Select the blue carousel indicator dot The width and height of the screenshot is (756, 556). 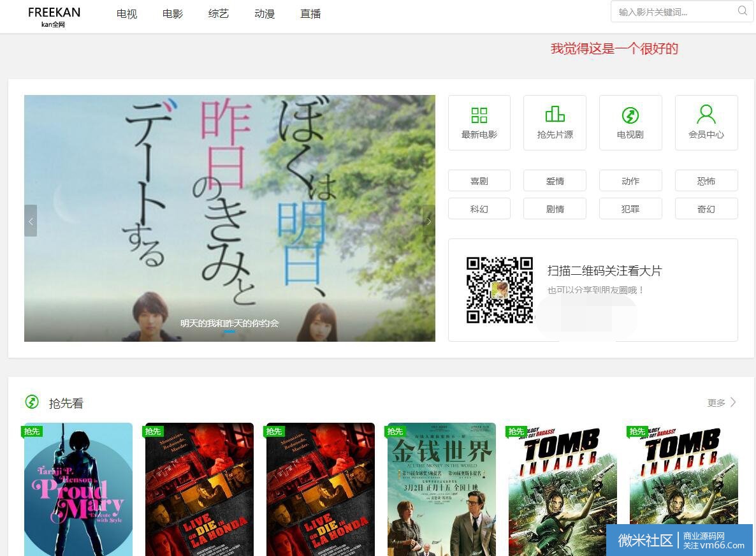coord(229,332)
